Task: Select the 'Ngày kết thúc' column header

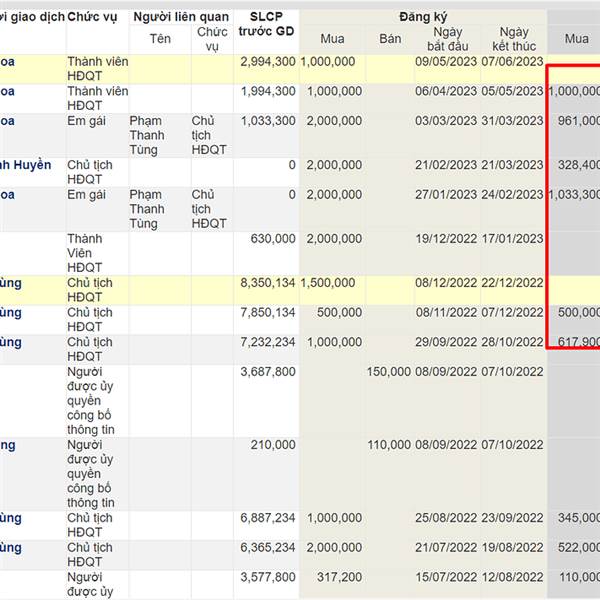Action: 514,39
